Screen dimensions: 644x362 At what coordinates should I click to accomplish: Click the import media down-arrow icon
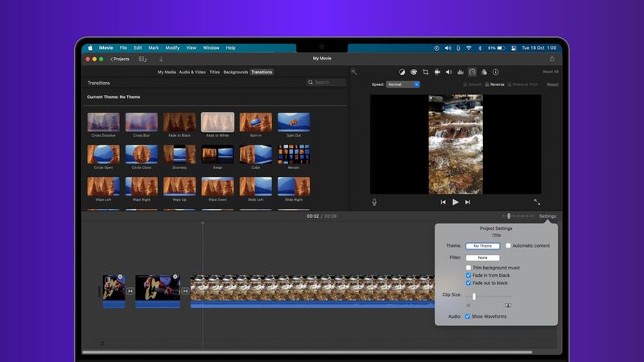[x=161, y=59]
